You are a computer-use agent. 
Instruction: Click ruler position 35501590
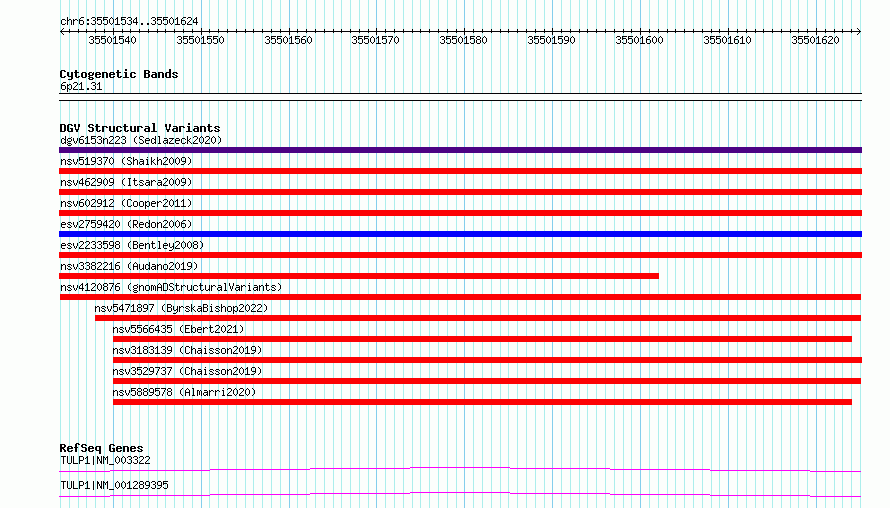(552, 40)
